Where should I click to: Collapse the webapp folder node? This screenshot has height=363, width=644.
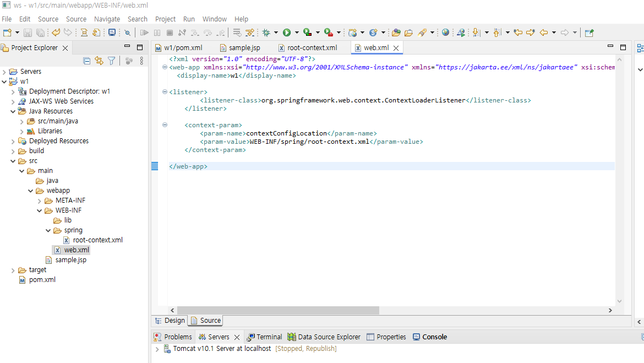pyautogui.click(x=31, y=191)
